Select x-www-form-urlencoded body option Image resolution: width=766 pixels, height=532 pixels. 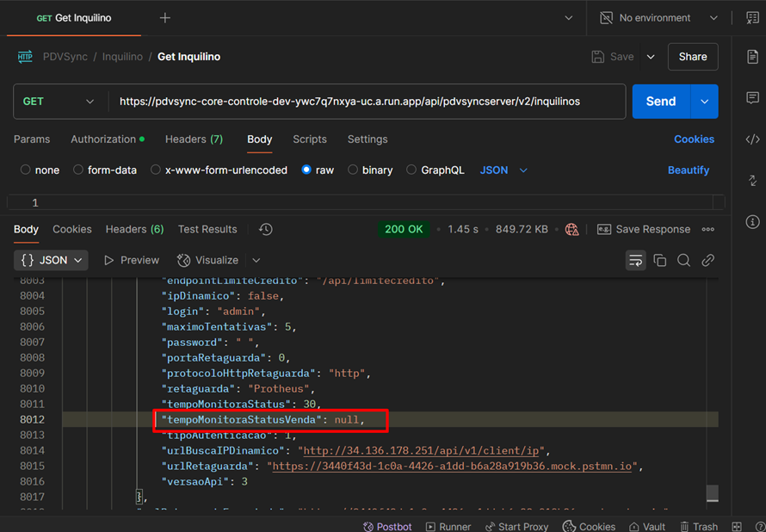[219, 170]
